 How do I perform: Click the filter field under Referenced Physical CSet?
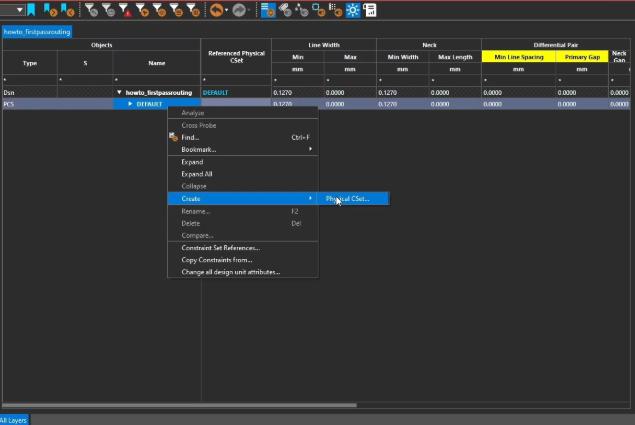coord(236,80)
